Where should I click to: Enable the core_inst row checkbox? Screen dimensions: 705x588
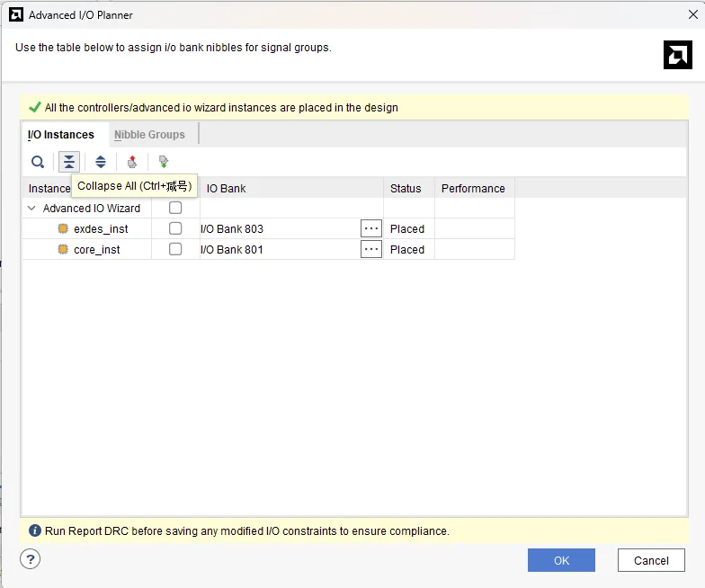click(x=175, y=249)
